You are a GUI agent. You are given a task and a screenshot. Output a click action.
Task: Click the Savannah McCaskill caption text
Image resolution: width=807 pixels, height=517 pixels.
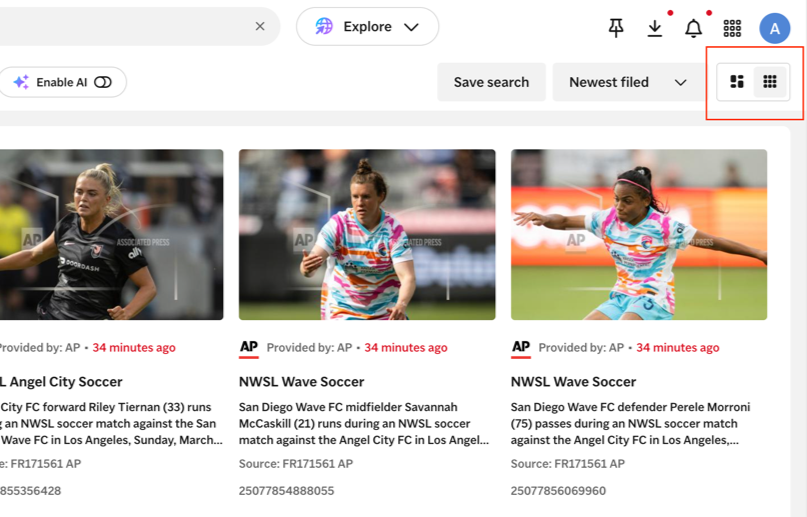[x=364, y=423]
